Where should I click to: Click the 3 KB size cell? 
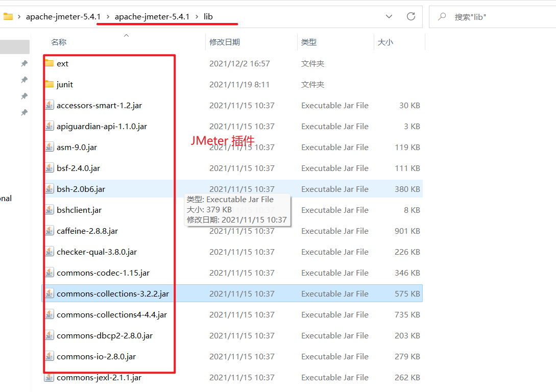point(412,127)
